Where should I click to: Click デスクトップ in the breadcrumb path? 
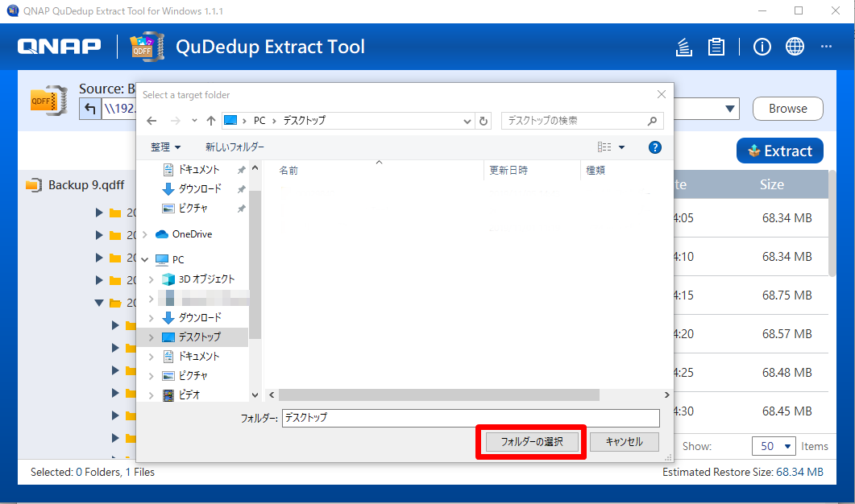pos(305,121)
